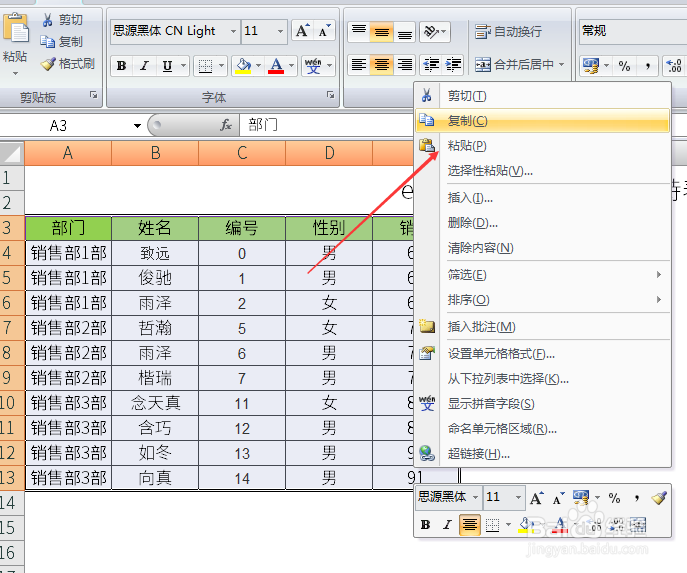
Task: Select column B header
Action: tap(155, 153)
